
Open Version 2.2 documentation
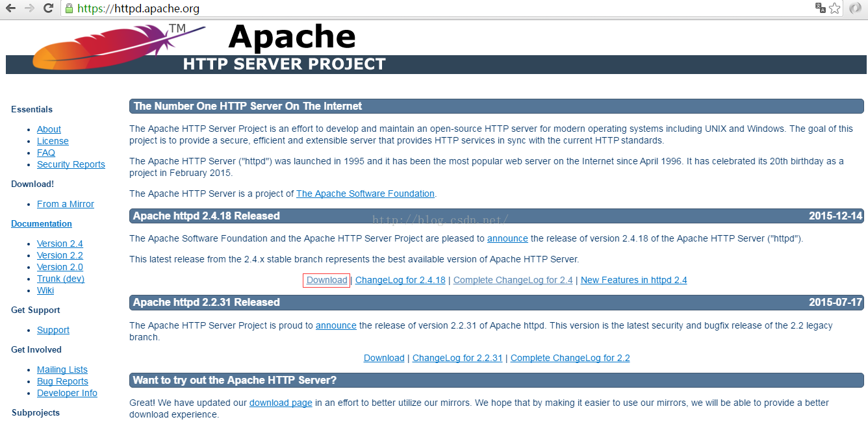pos(60,255)
